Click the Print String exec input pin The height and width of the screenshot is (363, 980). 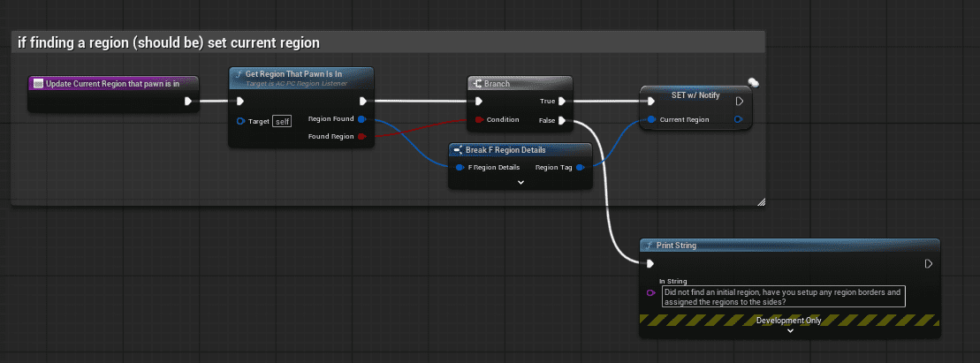pyautogui.click(x=650, y=264)
